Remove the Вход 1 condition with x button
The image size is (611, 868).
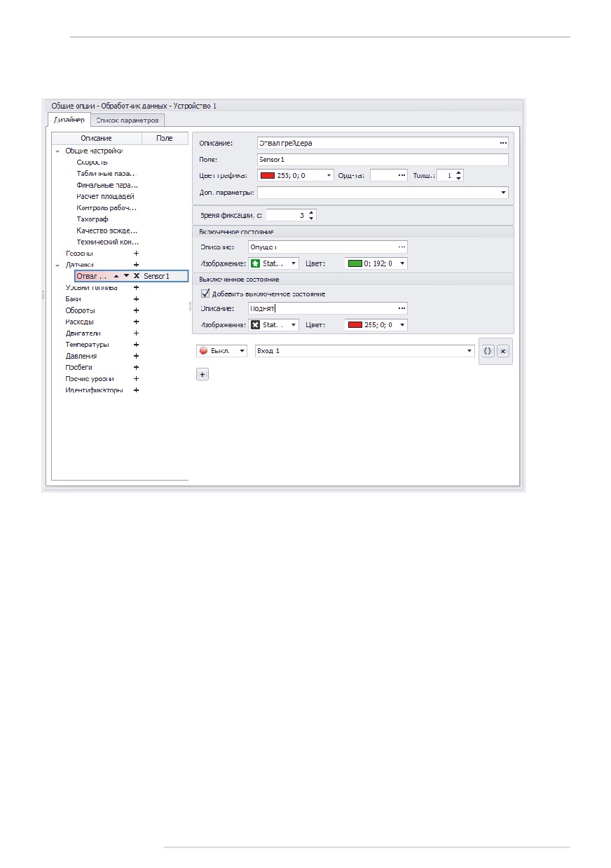tap(503, 350)
